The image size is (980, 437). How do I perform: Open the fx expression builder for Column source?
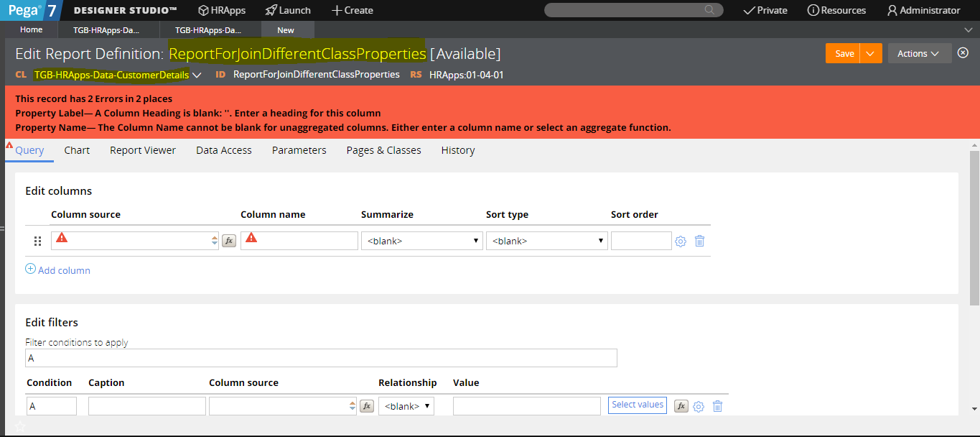coord(228,241)
